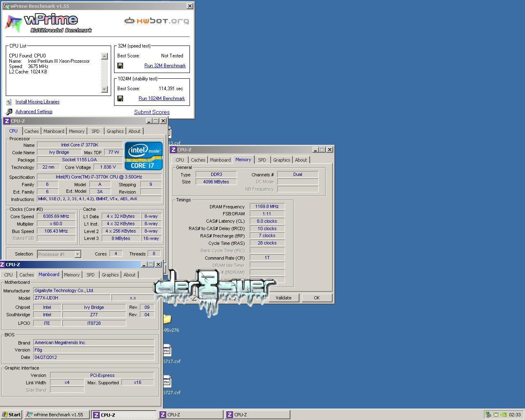Run the 1024M Benchmark
The height and width of the screenshot is (420, 525).
[x=162, y=98]
